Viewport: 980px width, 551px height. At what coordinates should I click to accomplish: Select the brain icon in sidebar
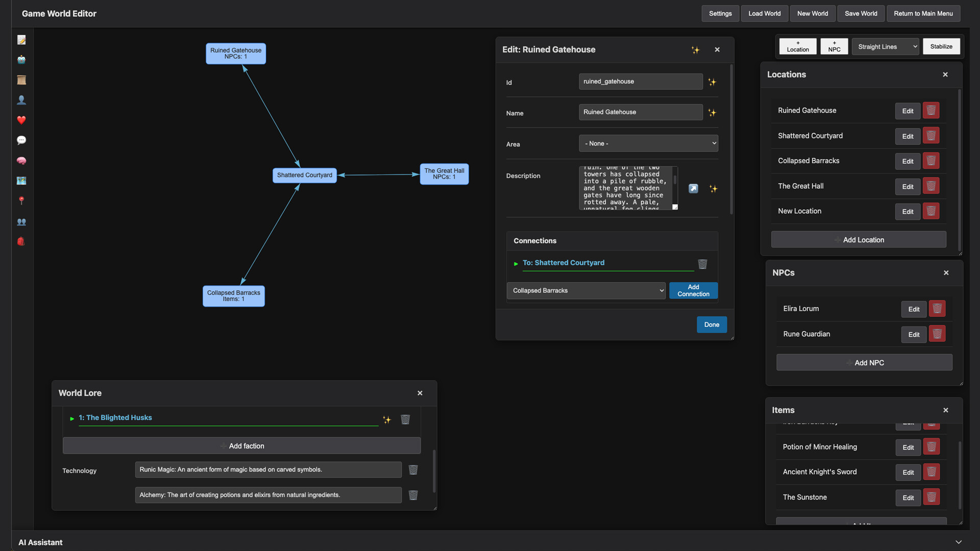(21, 161)
